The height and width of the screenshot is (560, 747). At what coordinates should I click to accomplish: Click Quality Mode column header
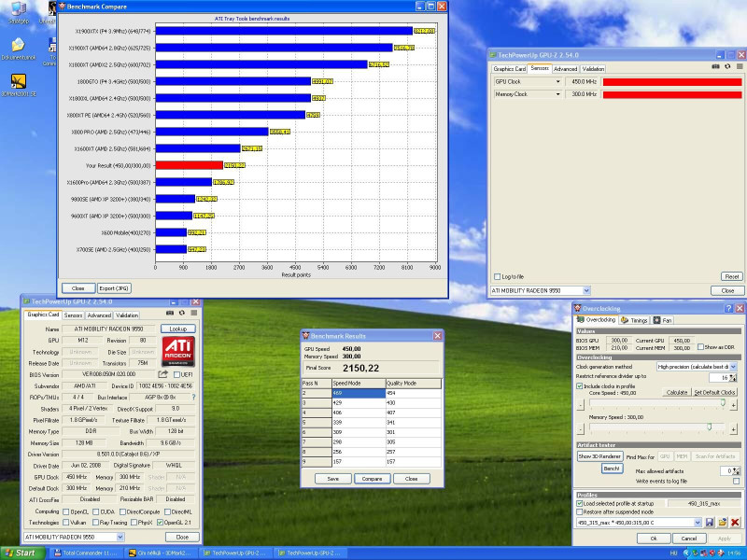point(413,384)
